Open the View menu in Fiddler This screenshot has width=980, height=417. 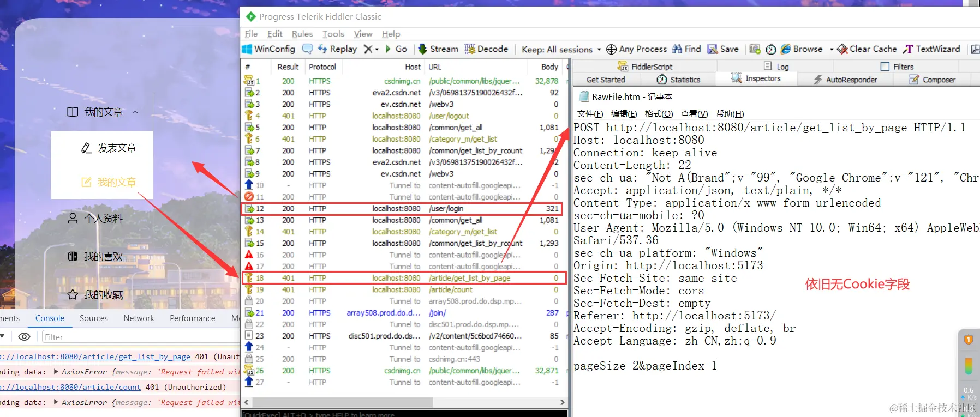(x=363, y=34)
